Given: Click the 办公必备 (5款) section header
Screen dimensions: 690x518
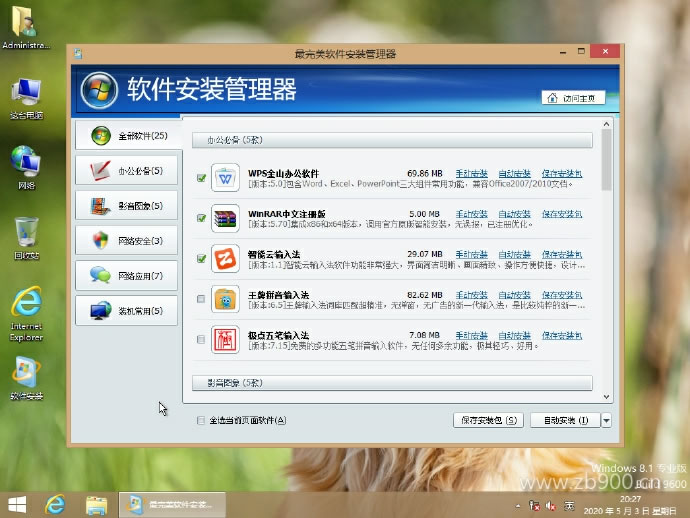Looking at the screenshot, I should pos(392,140).
